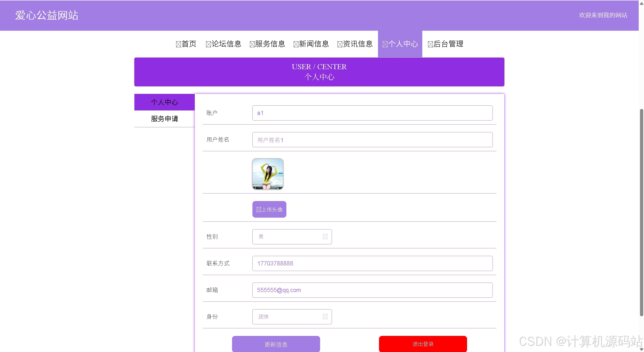Screen dimensions: 644x352
Task: Click the red 退出登录 button
Action: (423, 344)
